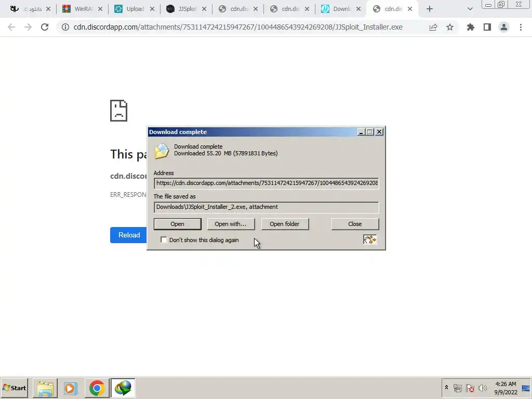Open Windows Media Player from taskbar
Image resolution: width=532 pixels, height=399 pixels.
coord(71,388)
